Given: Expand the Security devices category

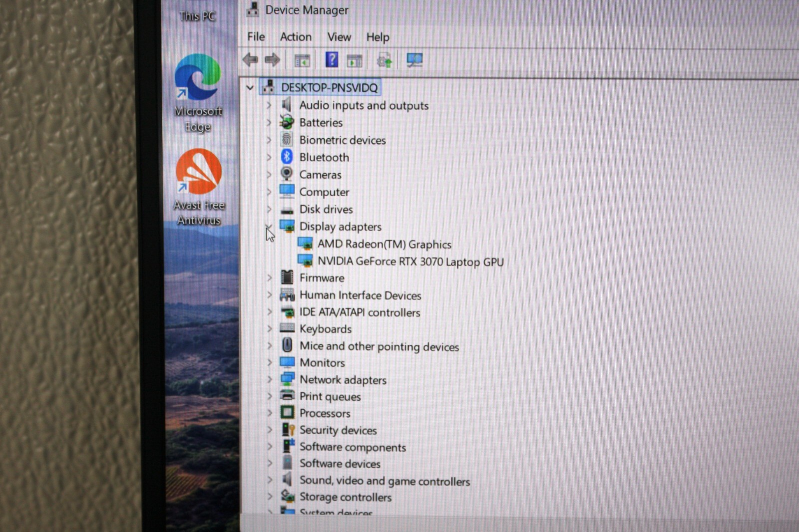Looking at the screenshot, I should point(270,430).
